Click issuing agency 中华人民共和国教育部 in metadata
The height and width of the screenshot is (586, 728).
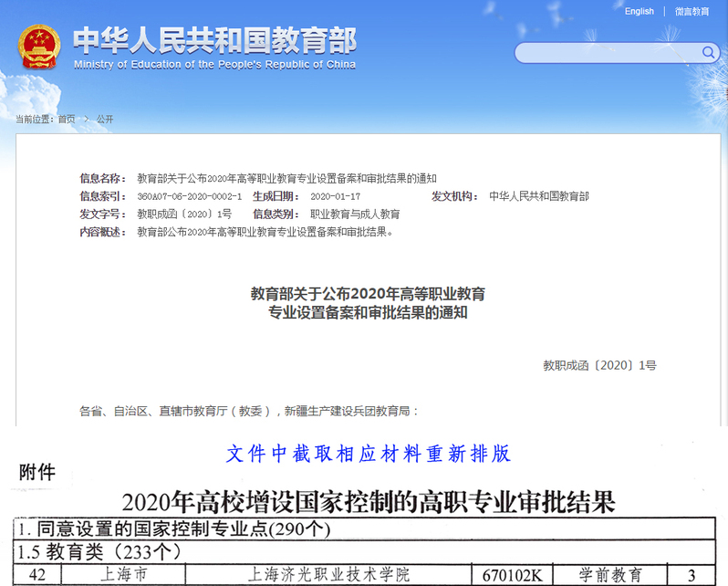[x=538, y=196]
